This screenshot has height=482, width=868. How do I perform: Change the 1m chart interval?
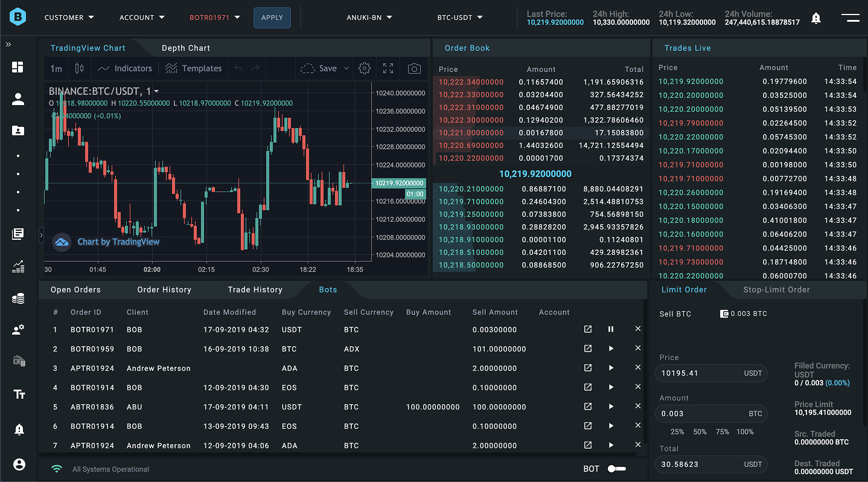tap(56, 68)
